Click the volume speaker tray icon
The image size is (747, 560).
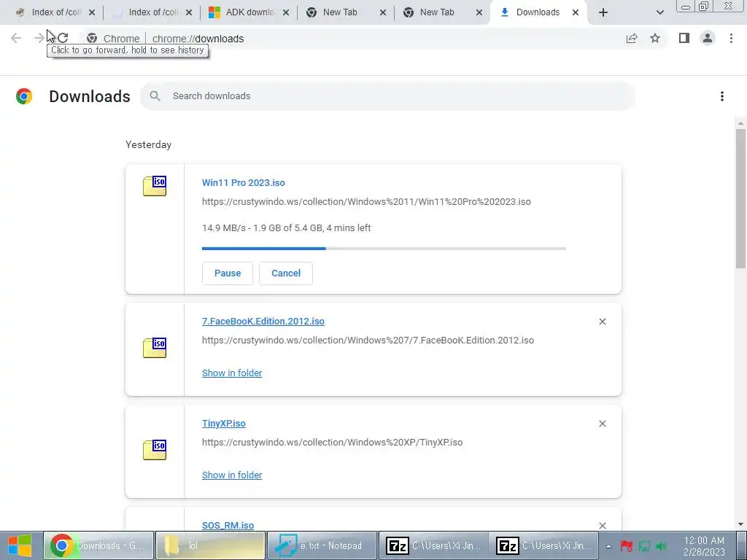[x=661, y=546]
